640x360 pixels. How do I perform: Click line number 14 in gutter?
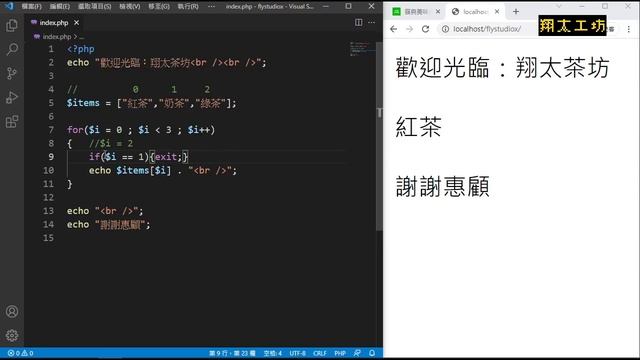pyautogui.click(x=49, y=224)
